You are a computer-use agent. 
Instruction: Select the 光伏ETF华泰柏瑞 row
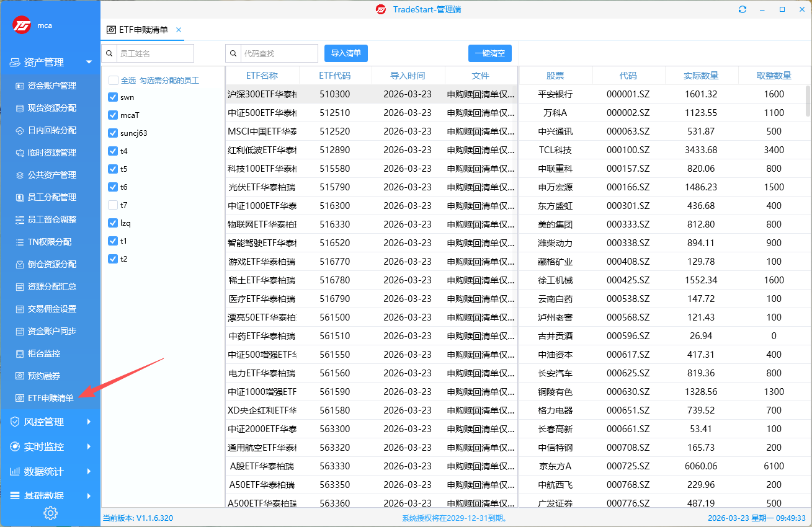click(x=371, y=187)
